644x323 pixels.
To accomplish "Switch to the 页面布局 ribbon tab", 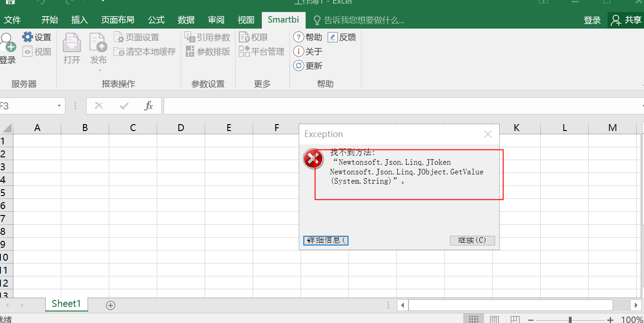I will 118,20.
